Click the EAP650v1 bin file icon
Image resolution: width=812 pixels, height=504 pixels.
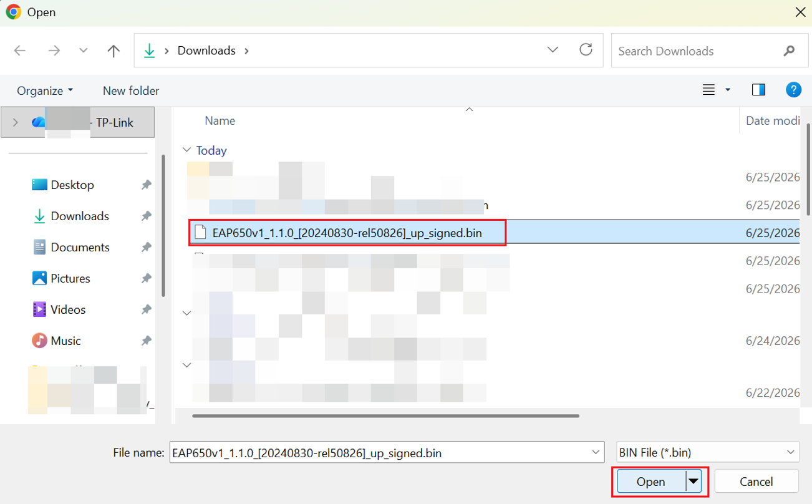(x=200, y=233)
